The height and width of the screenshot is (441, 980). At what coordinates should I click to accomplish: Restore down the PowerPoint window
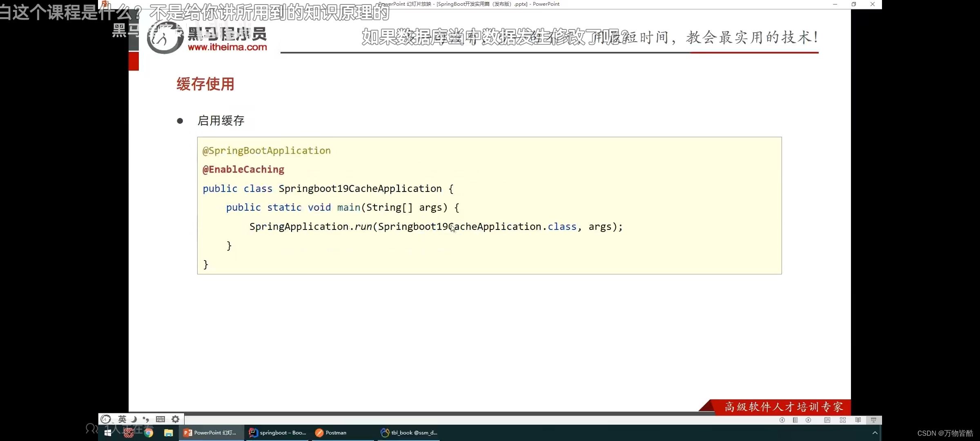pyautogui.click(x=853, y=4)
